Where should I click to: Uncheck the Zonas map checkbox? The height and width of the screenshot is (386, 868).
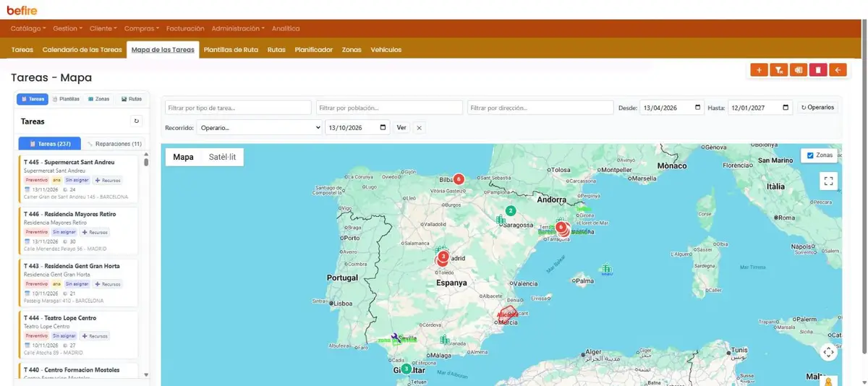810,155
